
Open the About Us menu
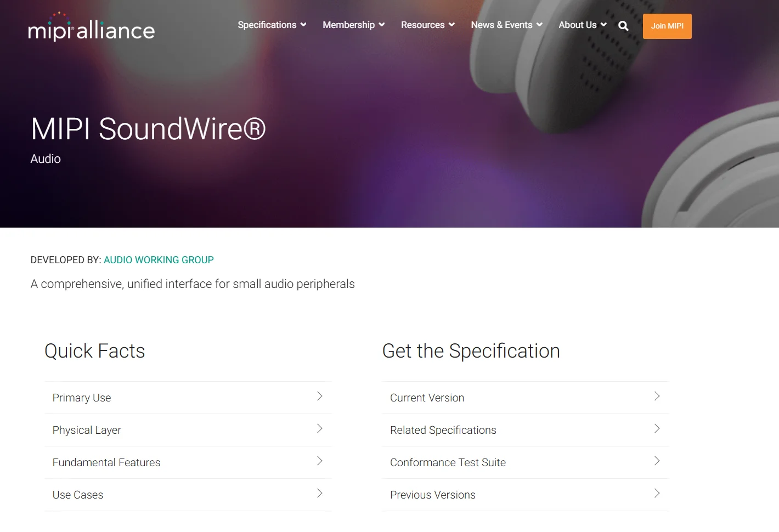[582, 25]
